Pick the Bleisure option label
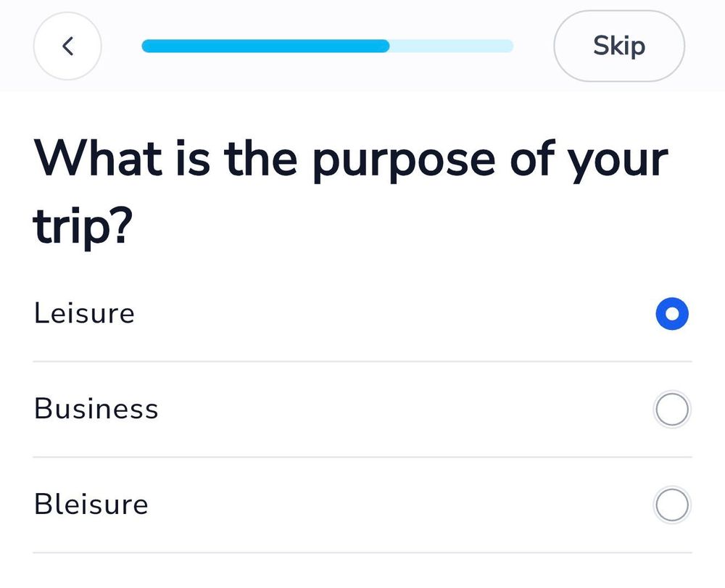 91,505
